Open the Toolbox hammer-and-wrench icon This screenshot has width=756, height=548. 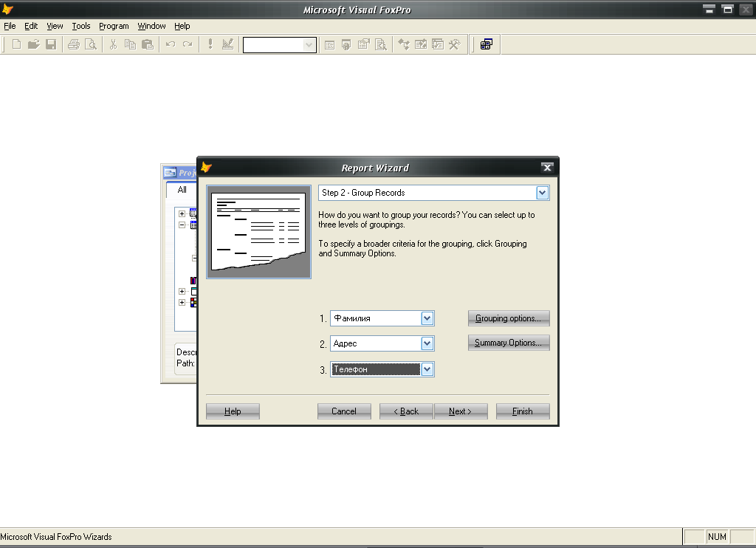(x=455, y=45)
